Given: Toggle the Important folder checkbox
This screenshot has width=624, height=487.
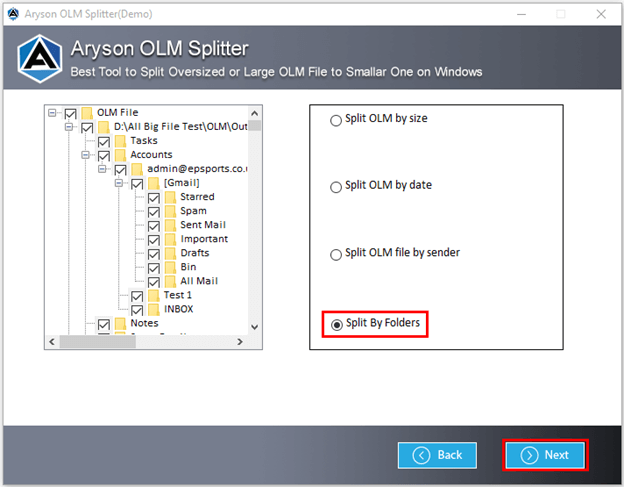Looking at the screenshot, I should pyautogui.click(x=154, y=240).
